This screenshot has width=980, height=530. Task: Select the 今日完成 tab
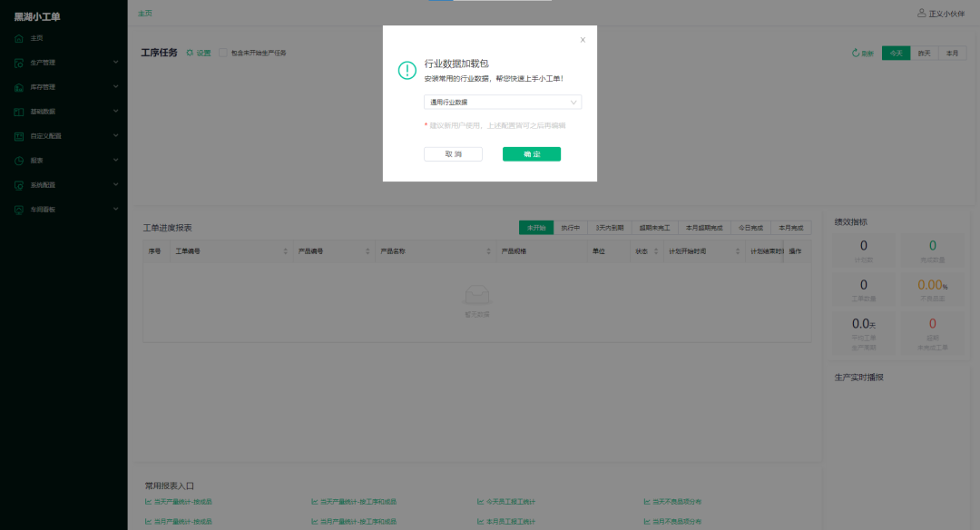click(x=751, y=228)
